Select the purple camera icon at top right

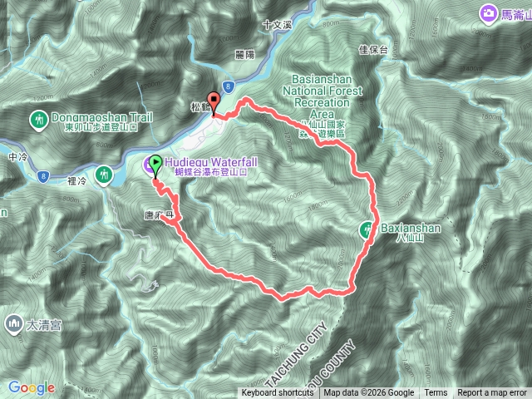488,15
